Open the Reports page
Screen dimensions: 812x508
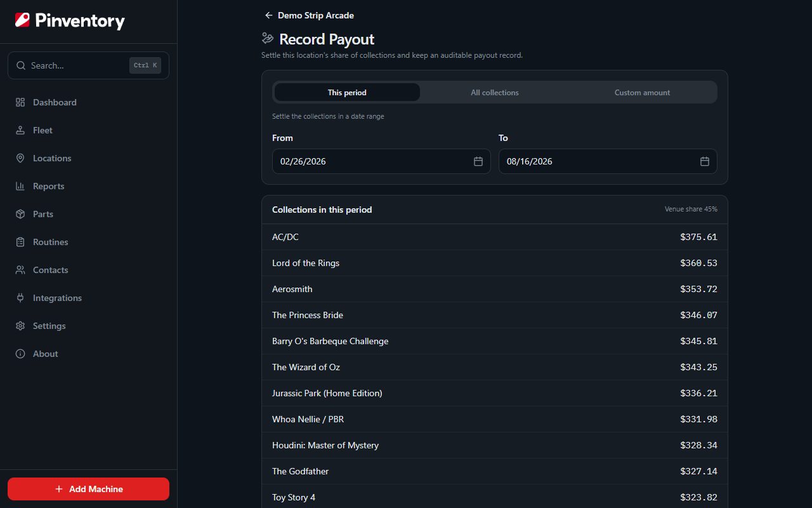(88, 186)
